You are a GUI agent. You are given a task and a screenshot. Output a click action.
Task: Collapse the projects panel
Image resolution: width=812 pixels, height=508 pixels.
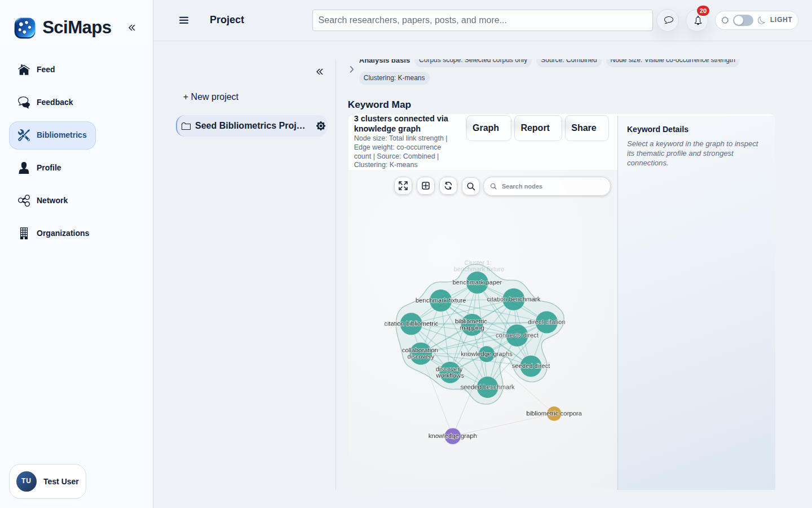[320, 72]
